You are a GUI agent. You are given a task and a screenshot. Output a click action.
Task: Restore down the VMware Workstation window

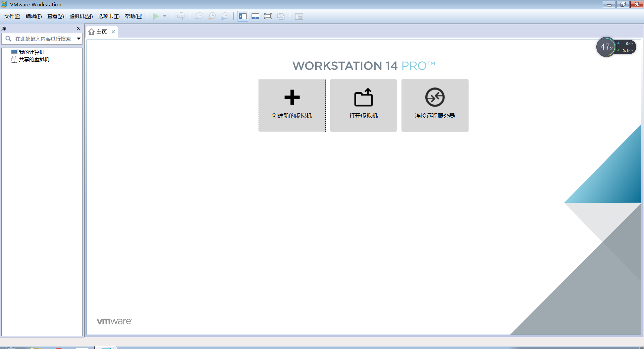[x=623, y=4]
